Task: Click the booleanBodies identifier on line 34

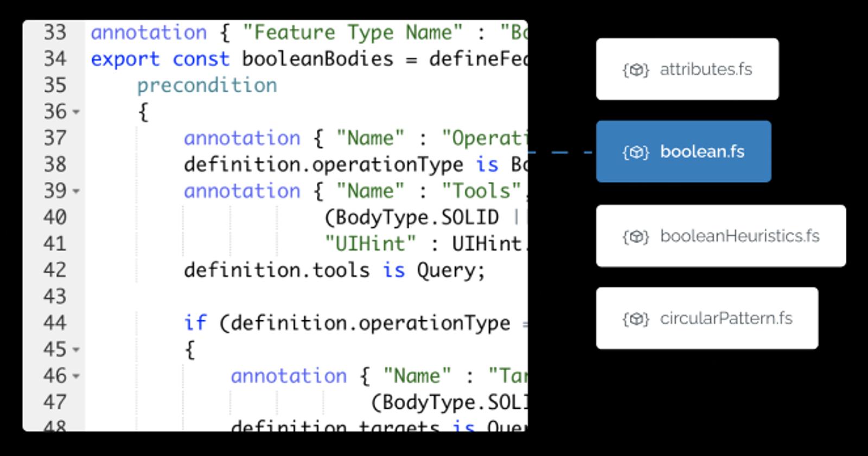Action: tap(317, 59)
